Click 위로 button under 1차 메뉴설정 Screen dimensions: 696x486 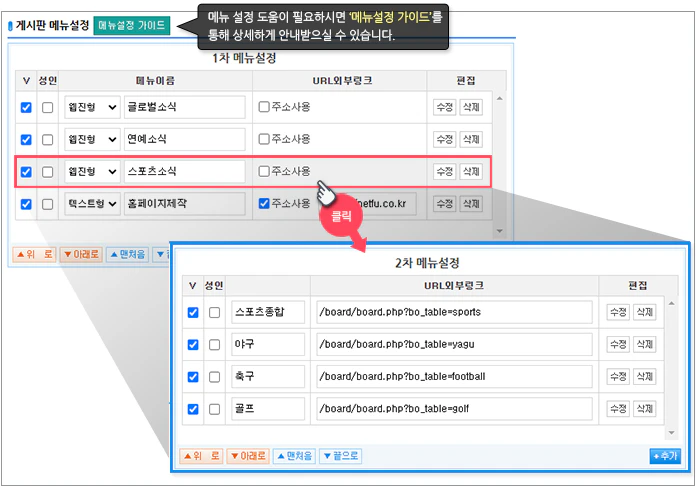point(34,254)
